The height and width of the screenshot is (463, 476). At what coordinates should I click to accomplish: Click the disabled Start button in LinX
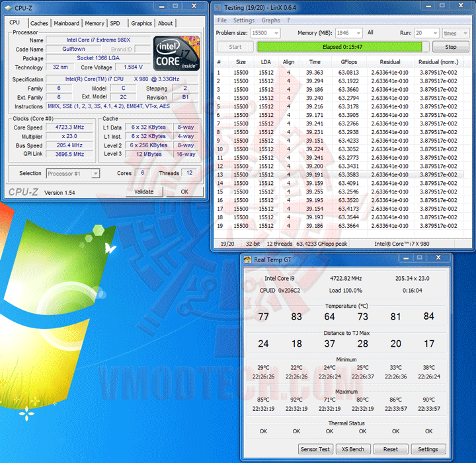click(235, 47)
